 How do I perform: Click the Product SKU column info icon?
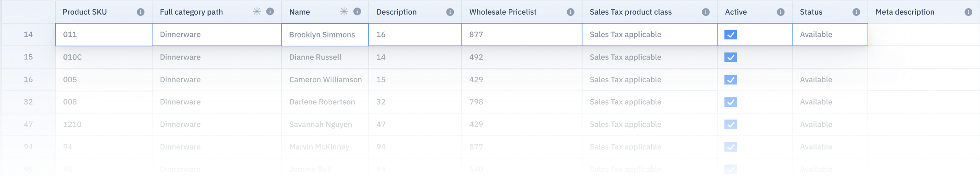140,12
